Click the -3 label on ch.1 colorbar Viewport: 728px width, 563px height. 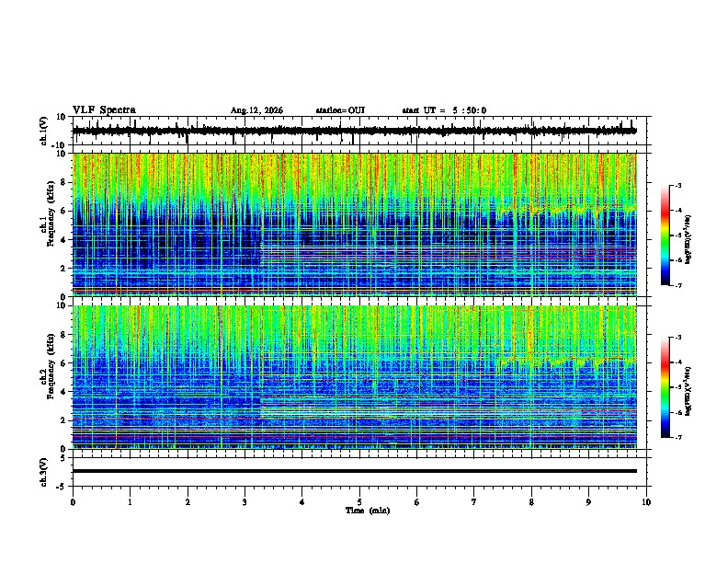coord(678,186)
